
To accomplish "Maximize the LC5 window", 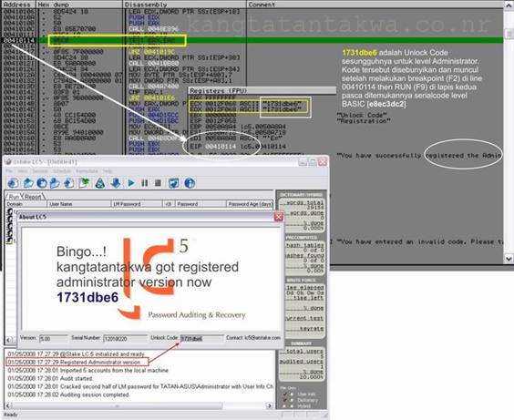I will 313,161.
